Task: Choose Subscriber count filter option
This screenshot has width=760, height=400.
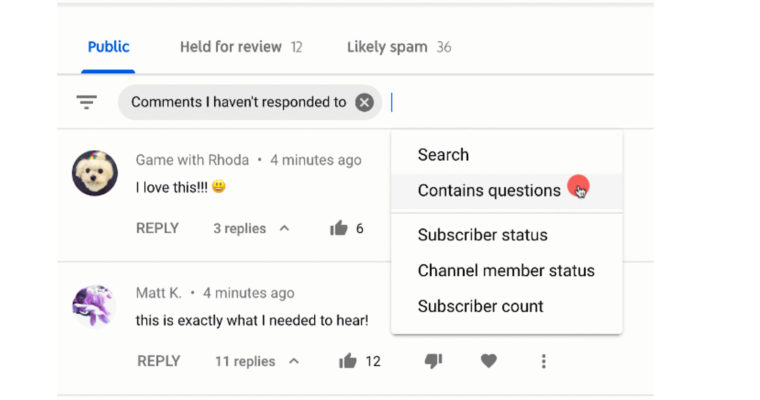Action: pos(480,306)
